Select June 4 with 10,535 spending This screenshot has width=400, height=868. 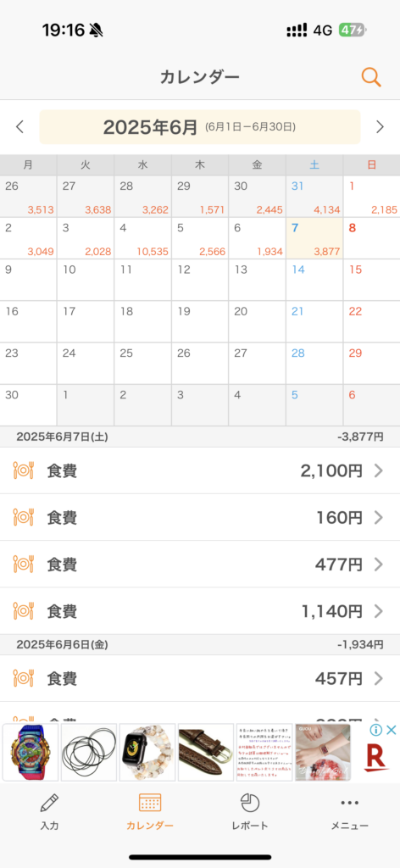pos(142,238)
